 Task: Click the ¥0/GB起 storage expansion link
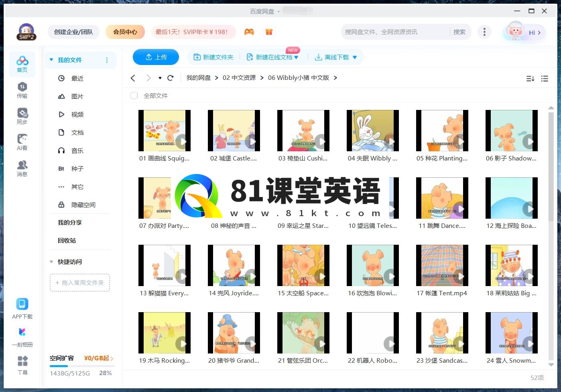pyautogui.click(x=99, y=358)
